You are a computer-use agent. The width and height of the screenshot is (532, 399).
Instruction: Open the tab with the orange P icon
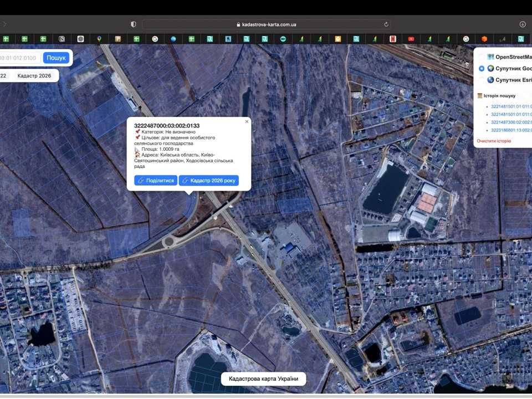117,39
